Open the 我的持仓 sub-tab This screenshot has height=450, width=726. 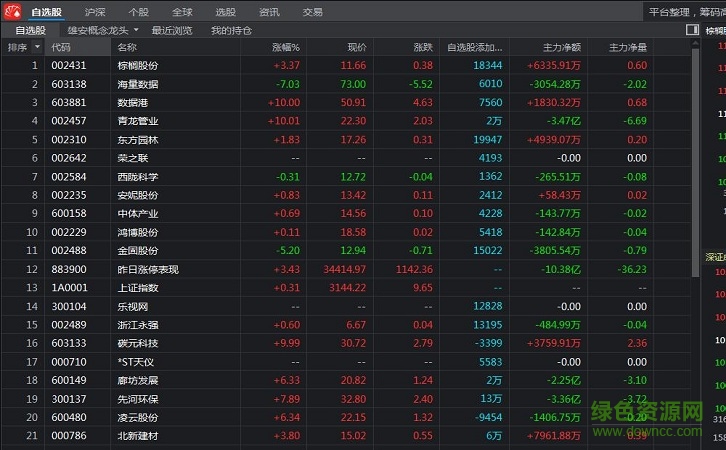coord(231,31)
